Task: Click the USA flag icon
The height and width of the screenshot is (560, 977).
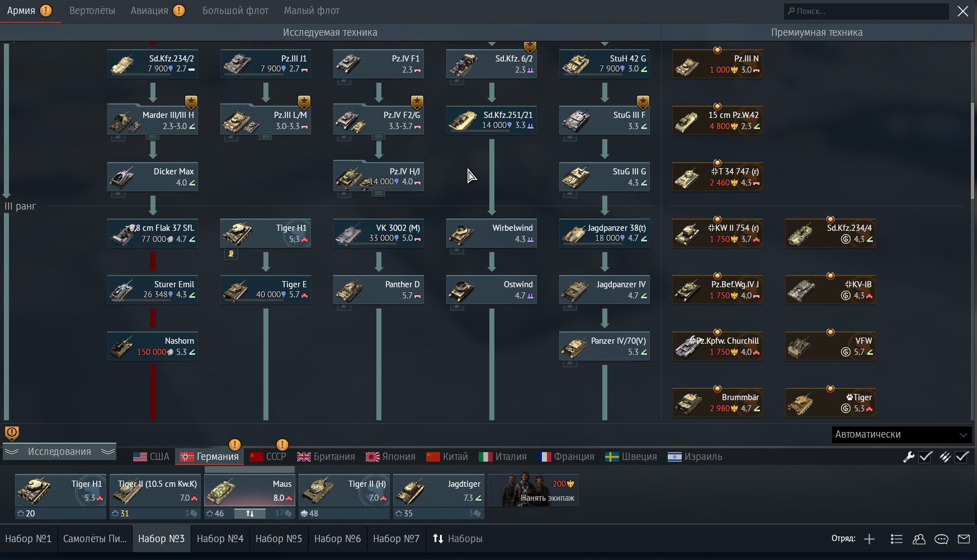Action: pos(140,457)
